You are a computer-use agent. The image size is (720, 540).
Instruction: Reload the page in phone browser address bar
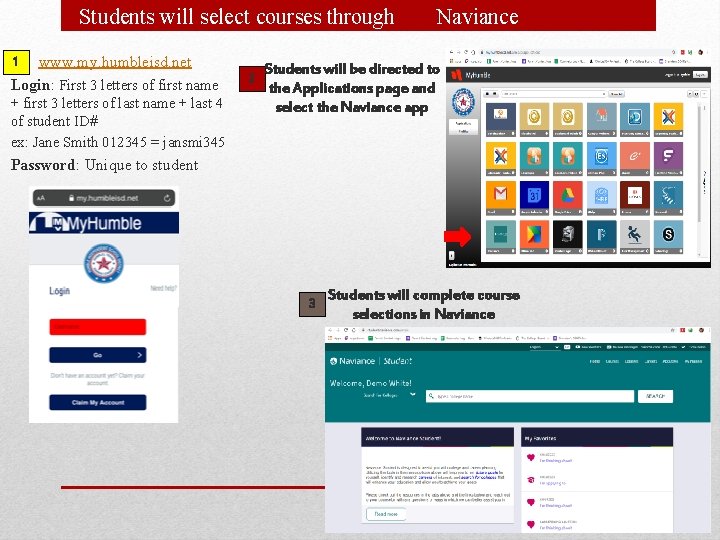point(167,198)
